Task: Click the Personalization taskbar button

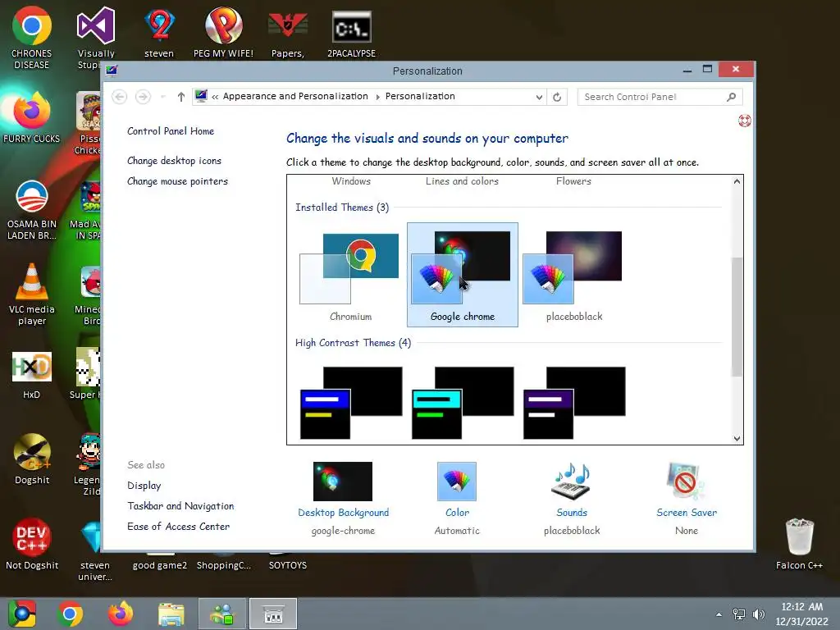Action: [273, 614]
